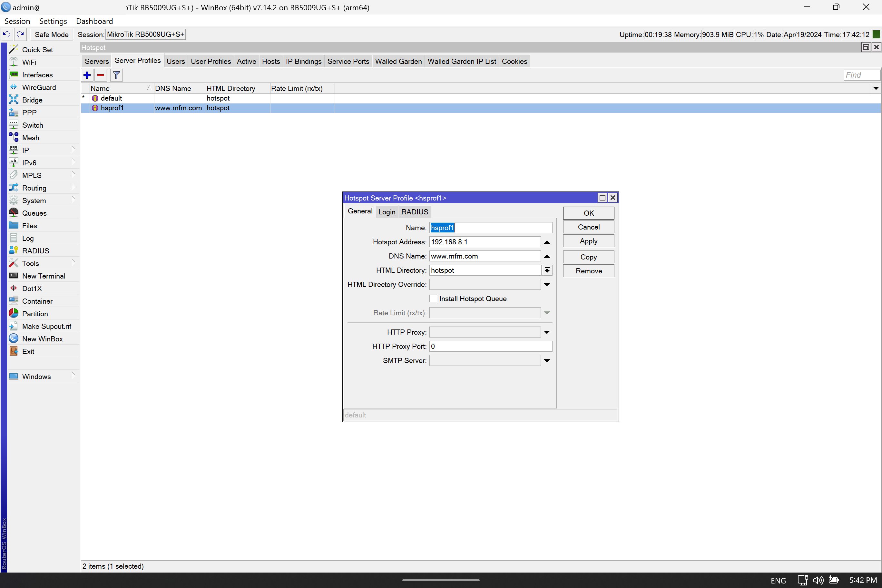
Task: Toggle the Install Hotspot Queue checkbox
Action: (x=433, y=299)
